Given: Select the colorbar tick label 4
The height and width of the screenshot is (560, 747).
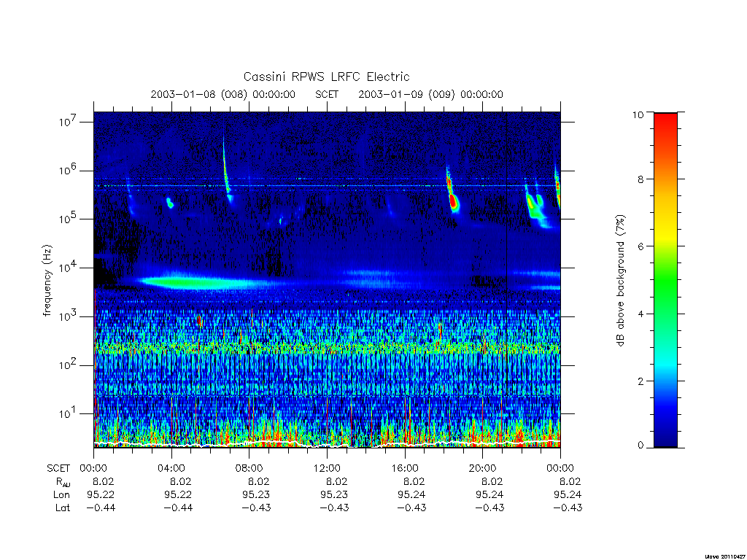Looking at the screenshot, I should [640, 314].
